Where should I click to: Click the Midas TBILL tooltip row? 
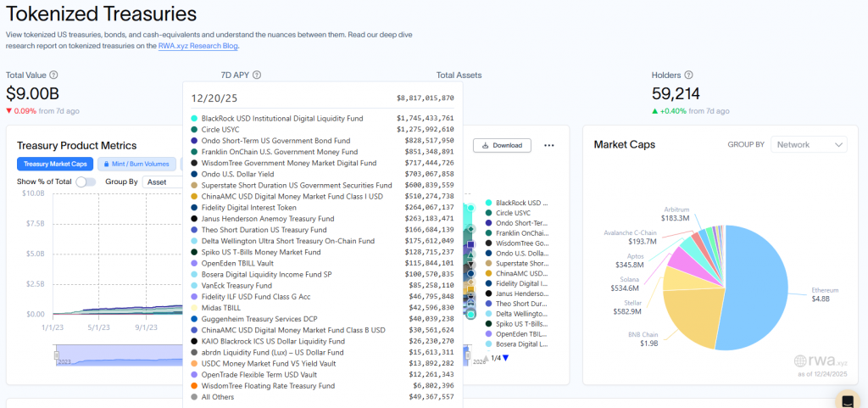coord(323,308)
